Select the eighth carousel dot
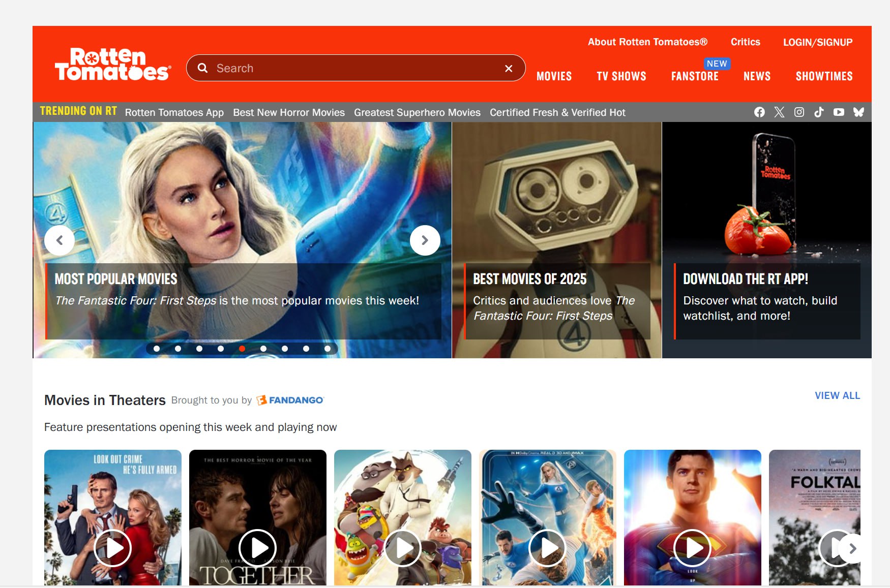890x588 pixels. click(306, 349)
